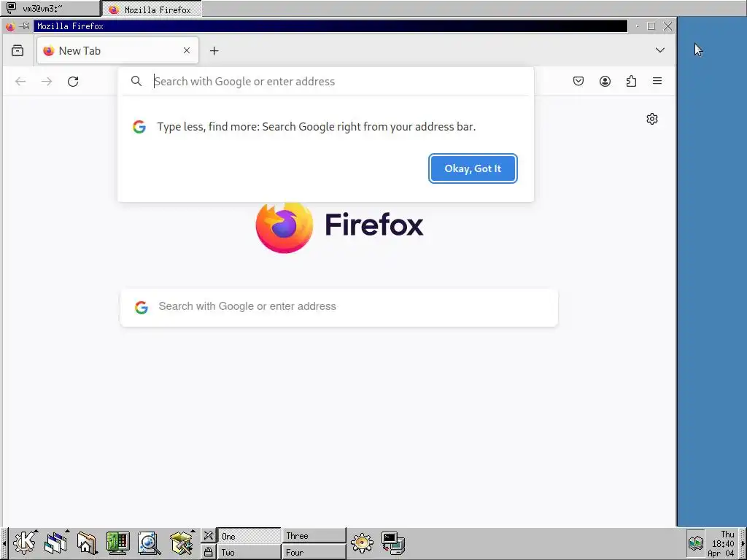Switch to desktop Two
747x560 pixels.
point(249,552)
